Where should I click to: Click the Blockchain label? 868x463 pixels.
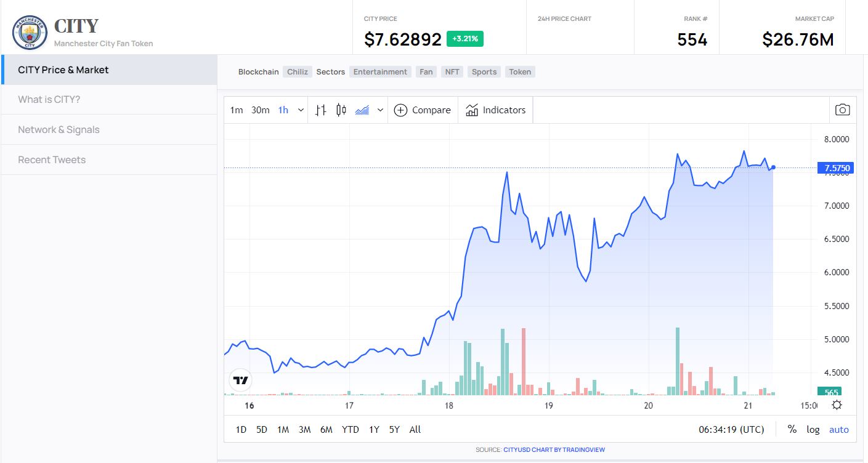pos(259,72)
